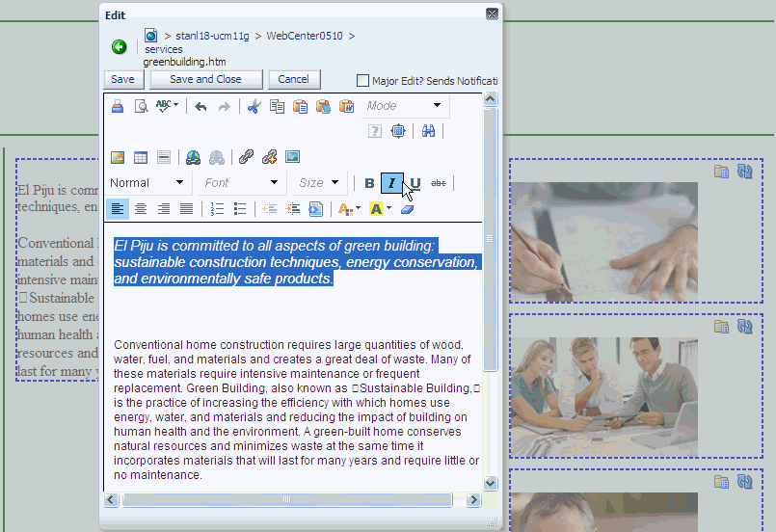This screenshot has height=532, width=776.
Task: Cut the selected text with the scissors
Action: pos(254,106)
